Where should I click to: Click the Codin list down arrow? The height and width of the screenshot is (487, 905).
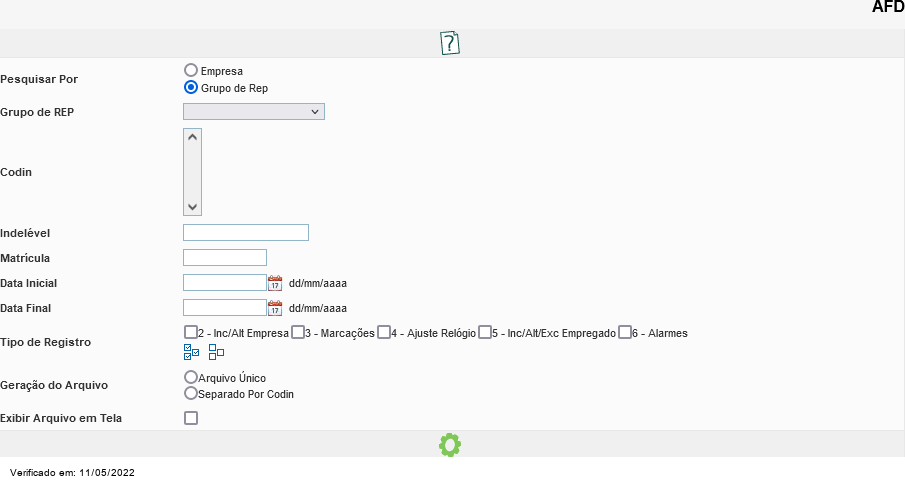[192, 207]
